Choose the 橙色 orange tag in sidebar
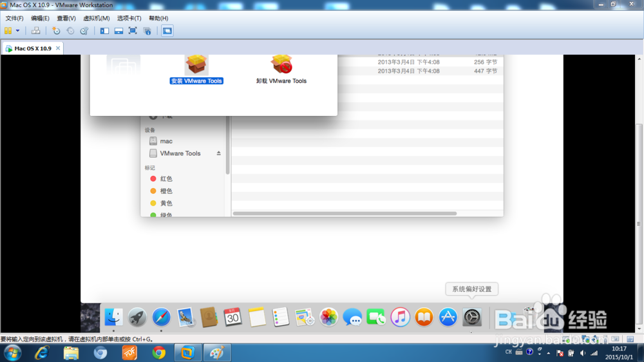Viewport: 644px width, 362px height. tap(161, 191)
